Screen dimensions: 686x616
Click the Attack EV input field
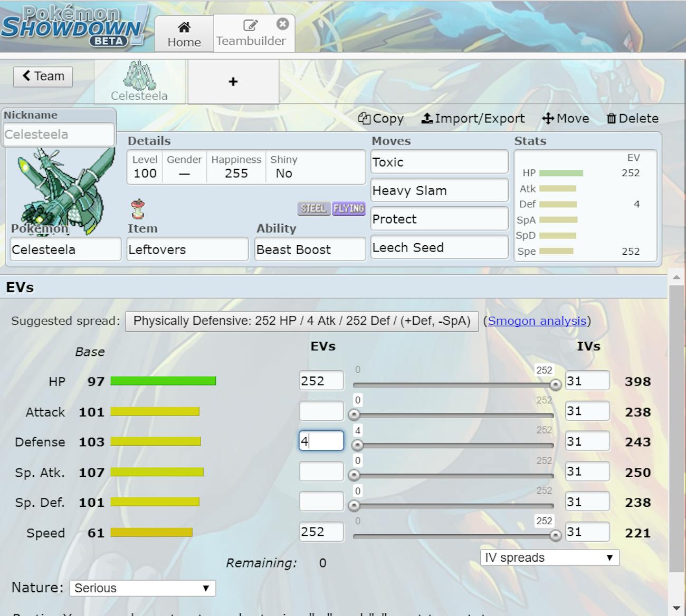point(321,411)
